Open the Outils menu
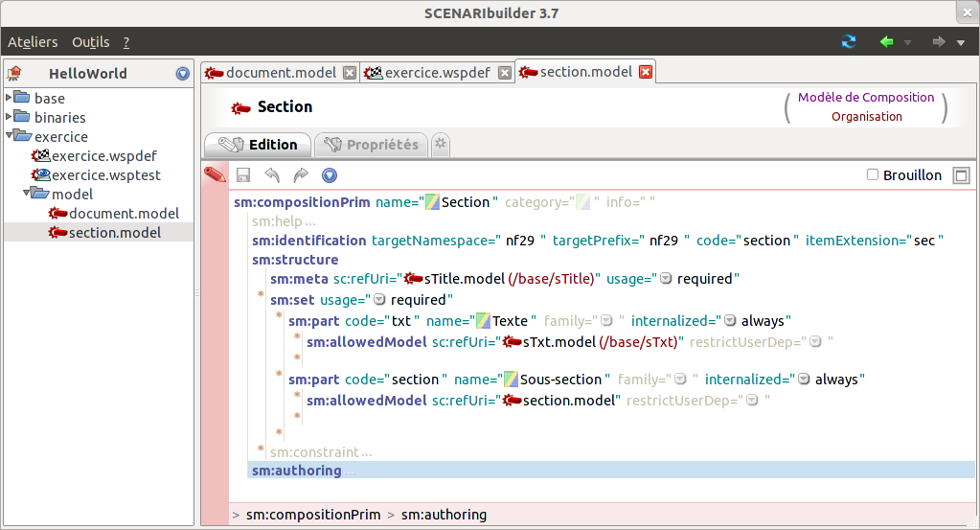 click(x=91, y=42)
